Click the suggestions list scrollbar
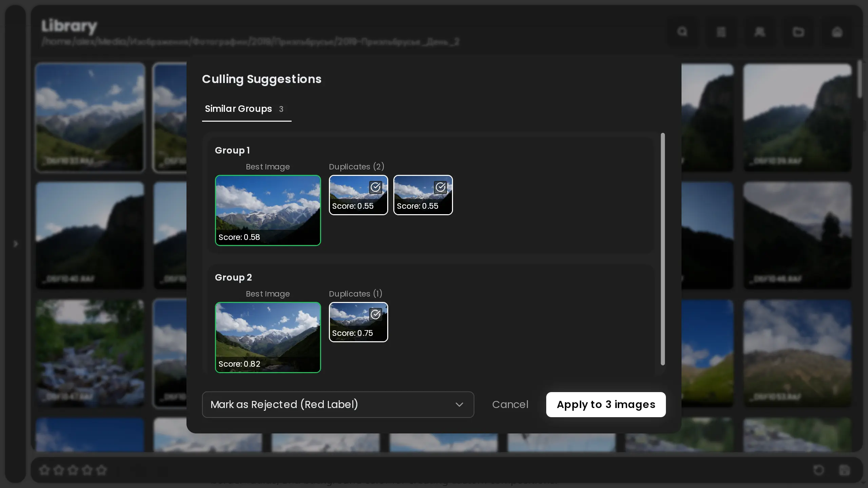 click(663, 249)
